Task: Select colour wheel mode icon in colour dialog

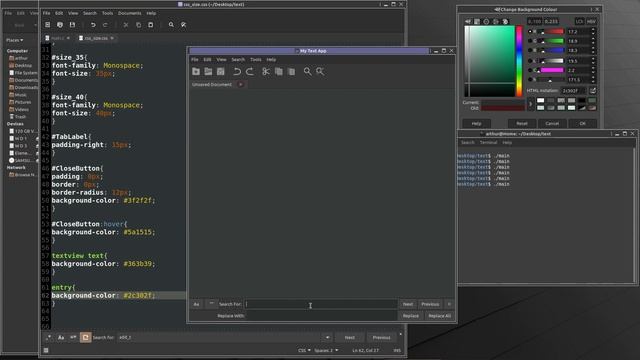Action: (486, 21)
